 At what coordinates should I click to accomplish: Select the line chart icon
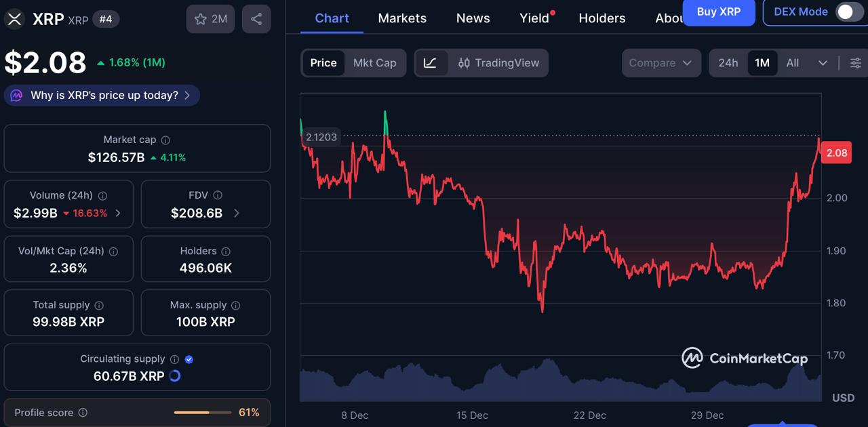430,63
